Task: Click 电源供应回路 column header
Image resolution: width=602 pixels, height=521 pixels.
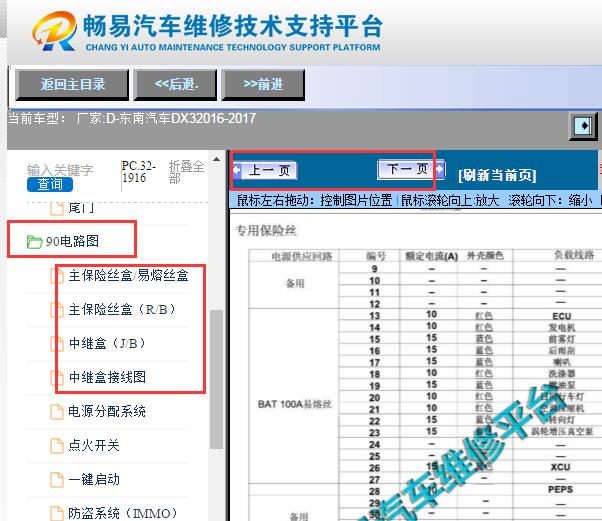Action: pyautogui.click(x=302, y=256)
